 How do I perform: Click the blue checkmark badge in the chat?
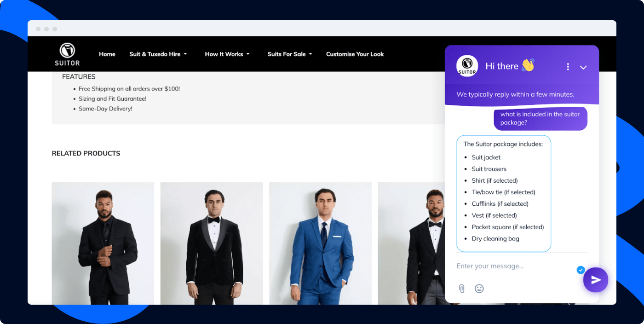click(581, 270)
